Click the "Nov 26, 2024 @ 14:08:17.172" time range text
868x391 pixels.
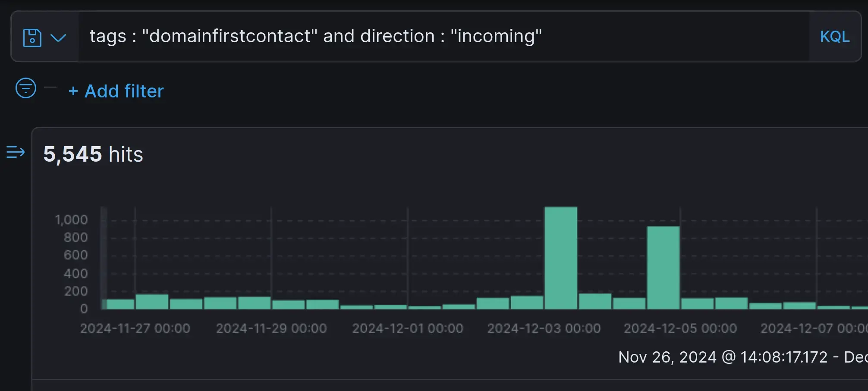723,357
